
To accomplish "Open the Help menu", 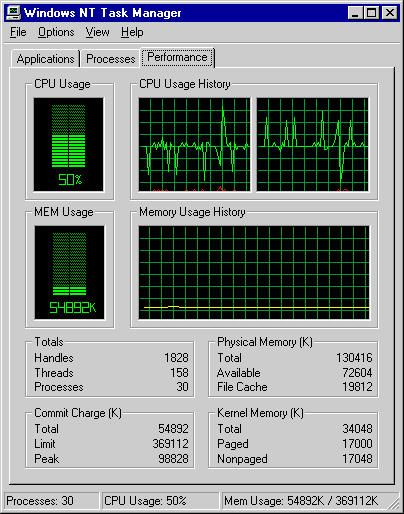I will click(x=132, y=32).
